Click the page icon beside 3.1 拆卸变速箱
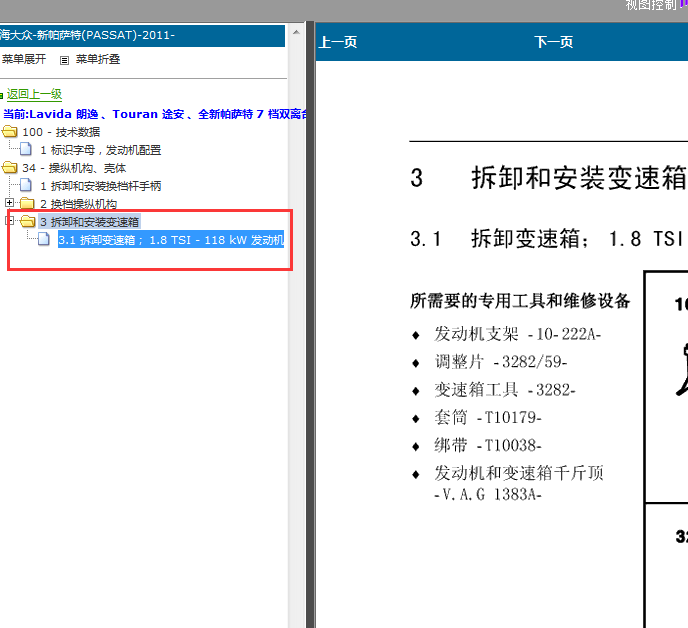688x628 pixels. pyautogui.click(x=44, y=239)
